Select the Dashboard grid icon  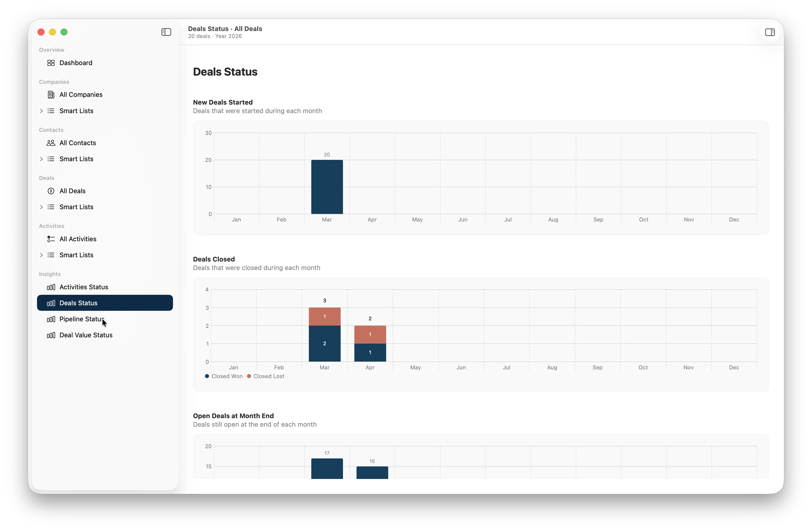coord(51,63)
